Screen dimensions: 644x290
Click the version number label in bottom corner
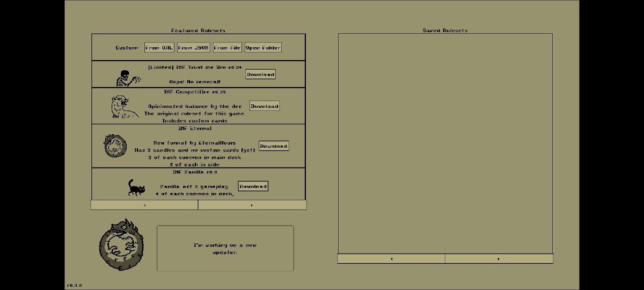(x=74, y=285)
